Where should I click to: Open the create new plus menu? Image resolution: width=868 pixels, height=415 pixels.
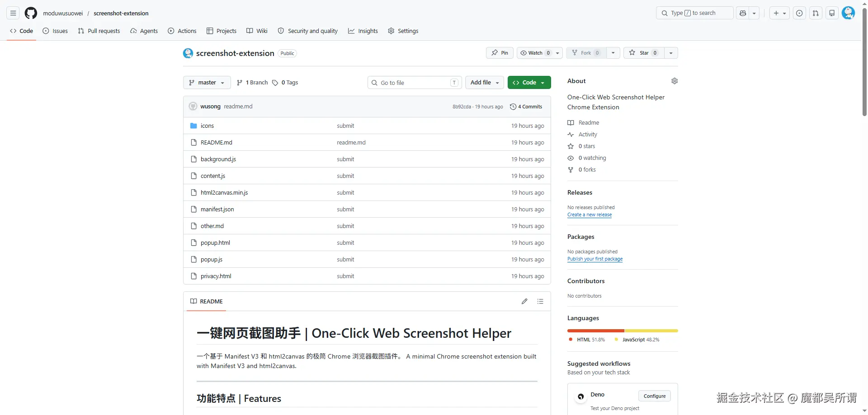(780, 13)
